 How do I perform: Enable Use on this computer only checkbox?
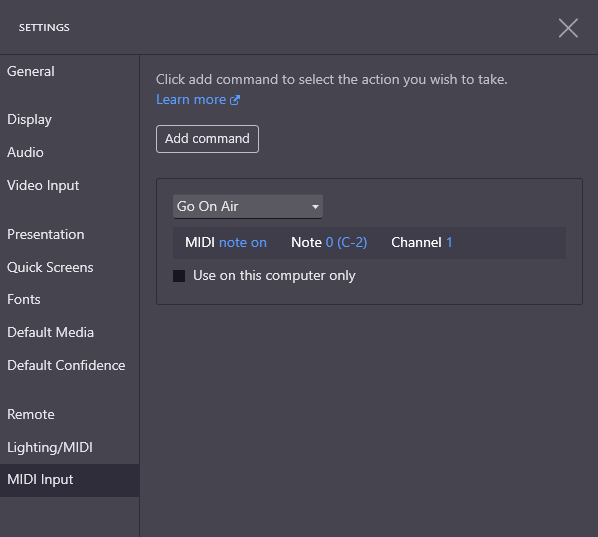(x=179, y=276)
